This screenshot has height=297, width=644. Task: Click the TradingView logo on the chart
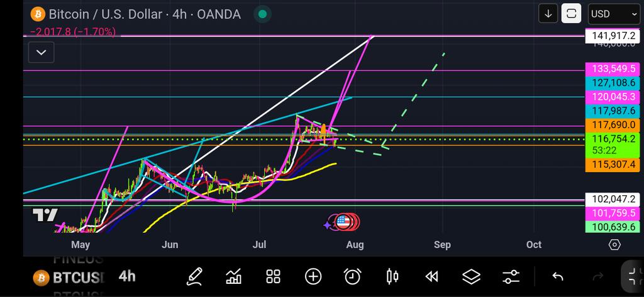click(45, 215)
